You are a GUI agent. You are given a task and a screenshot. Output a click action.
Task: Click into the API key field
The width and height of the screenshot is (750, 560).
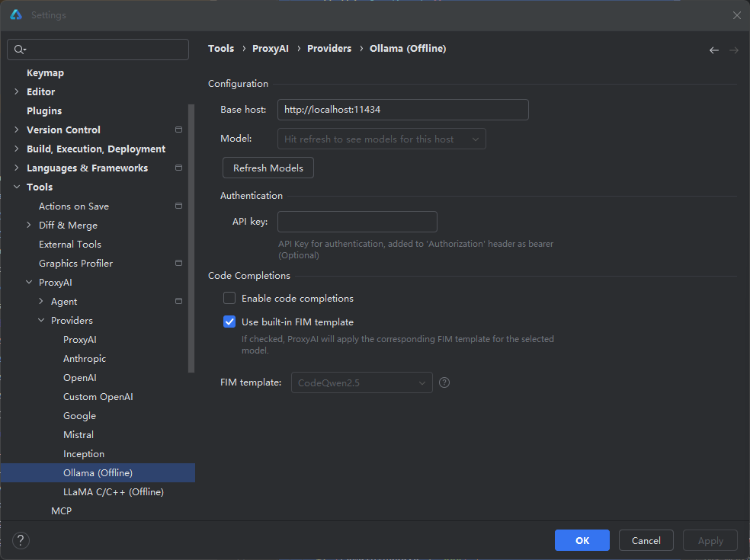click(357, 222)
